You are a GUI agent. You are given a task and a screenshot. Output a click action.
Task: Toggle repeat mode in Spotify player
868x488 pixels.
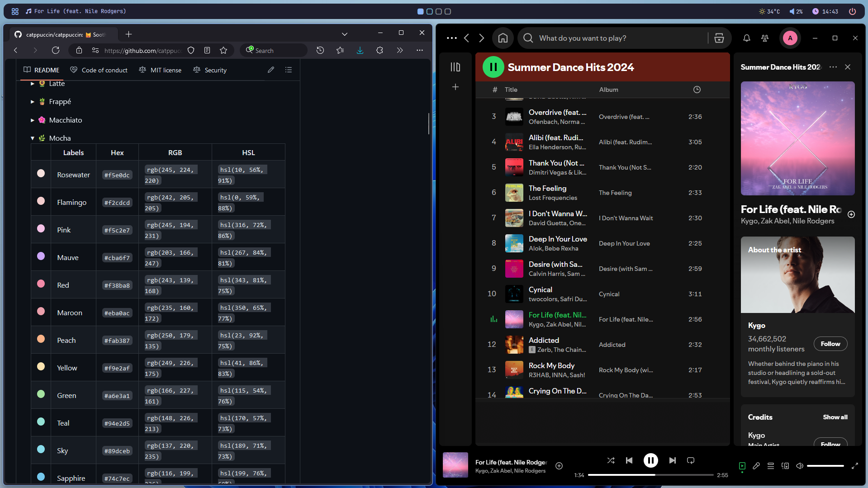tap(691, 460)
